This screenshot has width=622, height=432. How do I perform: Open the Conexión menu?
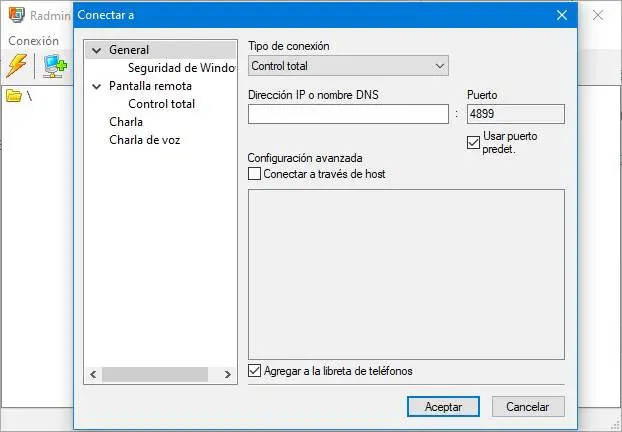(x=34, y=41)
